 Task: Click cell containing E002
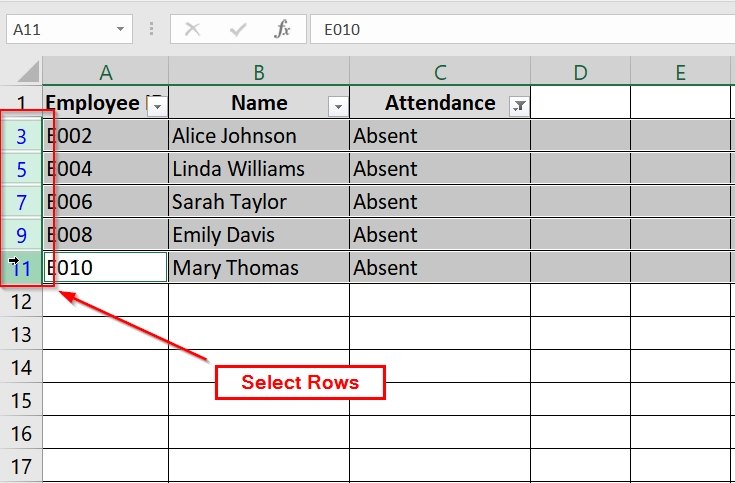105,136
